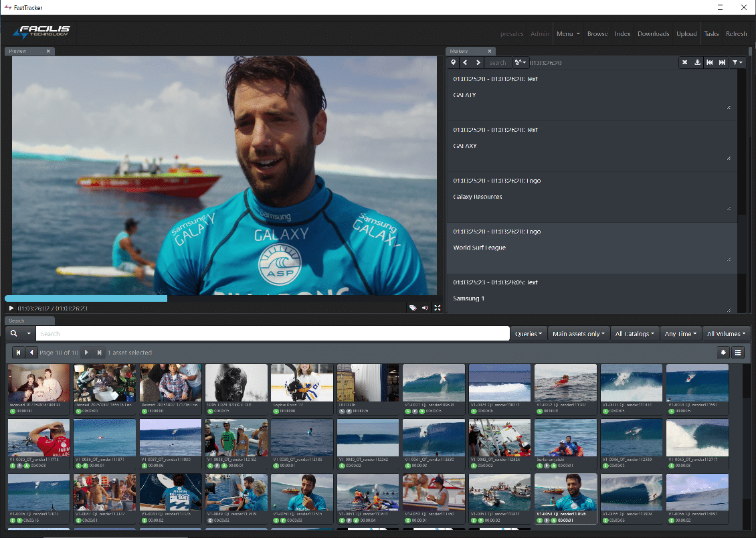Image resolution: width=756 pixels, height=538 pixels.
Task: Toggle the settings gear icon above the thumbnails
Action: [x=723, y=353]
